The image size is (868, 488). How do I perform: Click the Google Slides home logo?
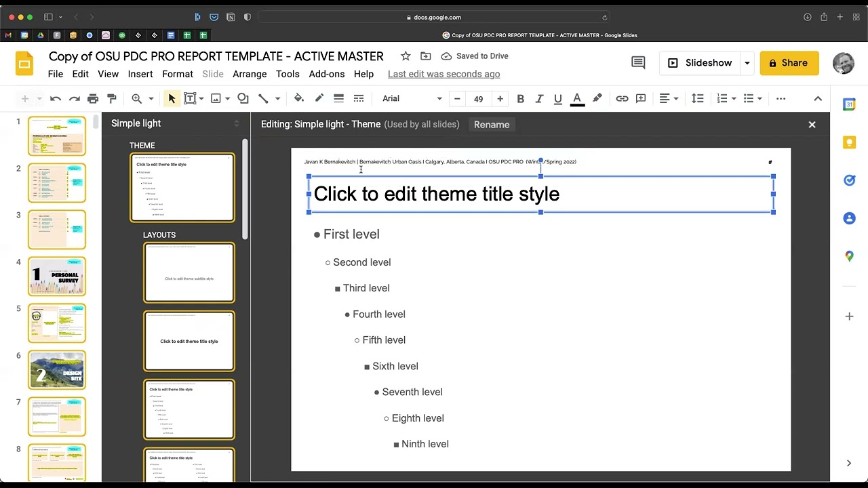click(25, 64)
